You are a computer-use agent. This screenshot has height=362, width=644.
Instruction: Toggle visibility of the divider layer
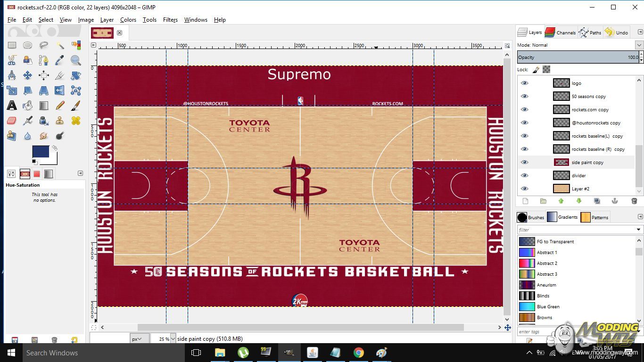point(524,175)
